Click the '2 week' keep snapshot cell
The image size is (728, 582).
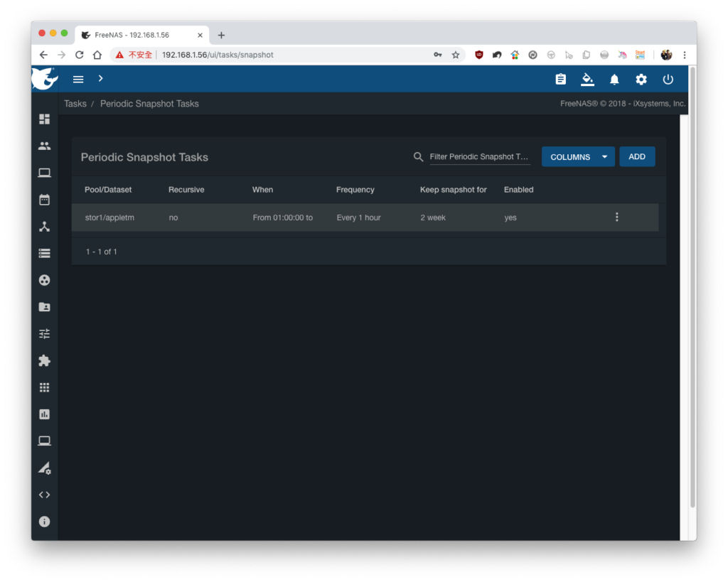click(433, 217)
